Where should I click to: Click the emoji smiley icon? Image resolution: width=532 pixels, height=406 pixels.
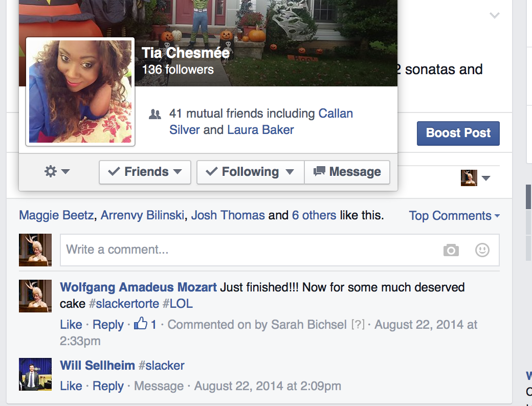point(482,250)
